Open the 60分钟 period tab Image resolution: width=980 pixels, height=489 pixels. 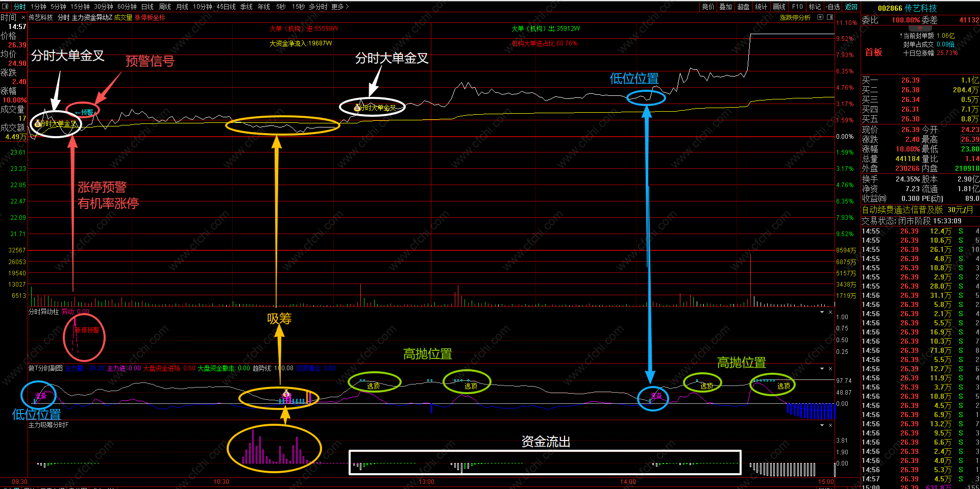click(127, 7)
